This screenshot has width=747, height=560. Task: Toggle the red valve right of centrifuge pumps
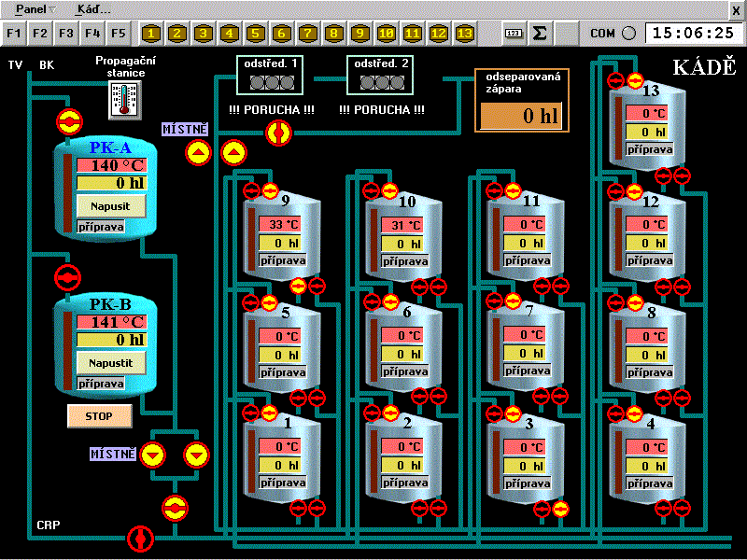click(x=278, y=133)
